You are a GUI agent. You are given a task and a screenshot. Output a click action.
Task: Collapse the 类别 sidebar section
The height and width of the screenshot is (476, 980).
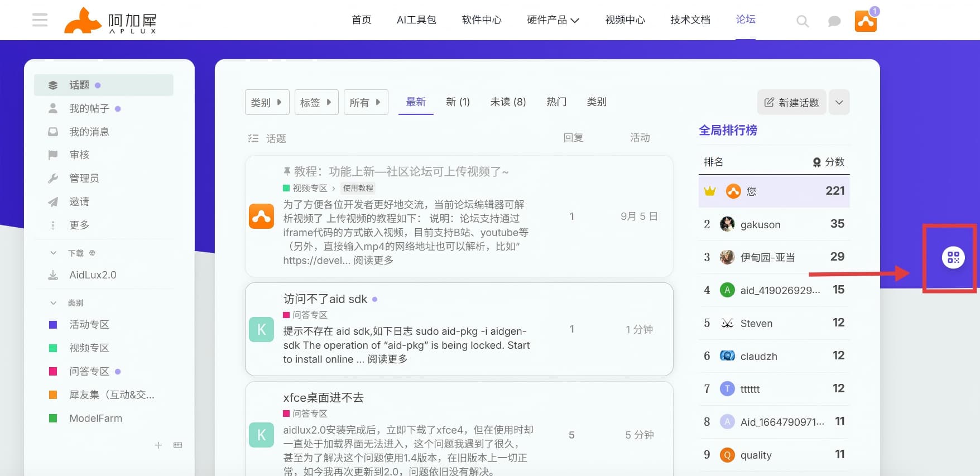[x=54, y=302]
